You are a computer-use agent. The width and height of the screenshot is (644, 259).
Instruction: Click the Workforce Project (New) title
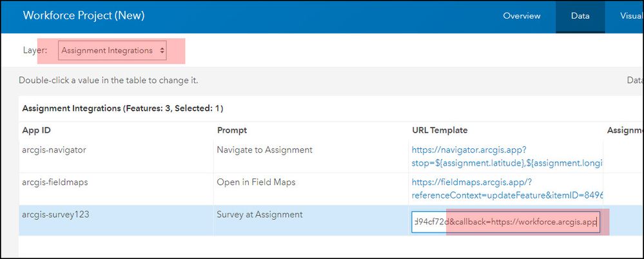coord(84,15)
